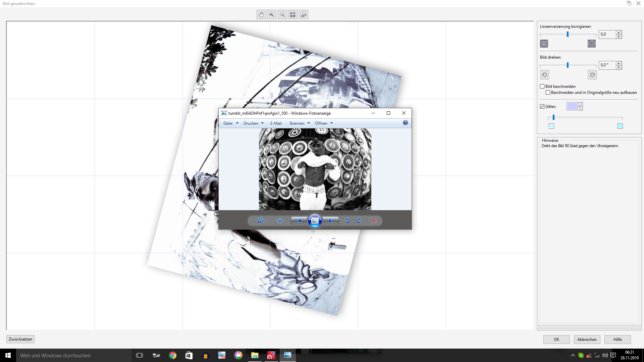This screenshot has width=644, height=362.
Task: Click the zoom out magnifier tool
Action: [x=282, y=15]
